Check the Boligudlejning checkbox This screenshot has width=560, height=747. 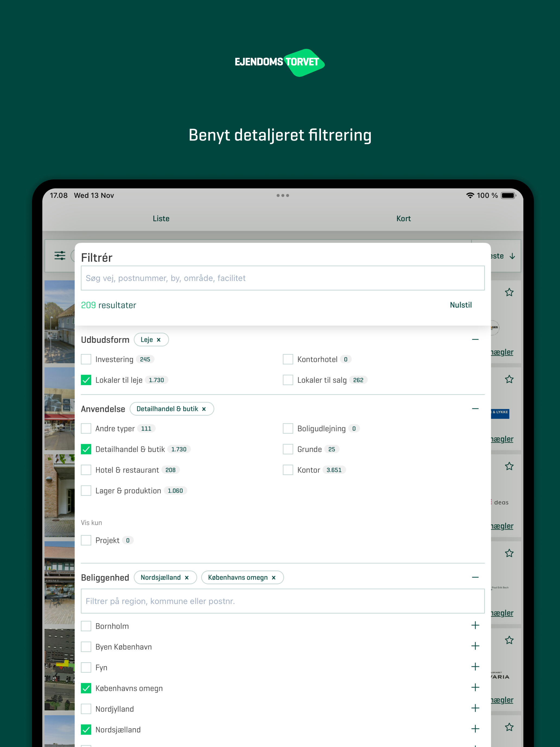[x=288, y=429]
